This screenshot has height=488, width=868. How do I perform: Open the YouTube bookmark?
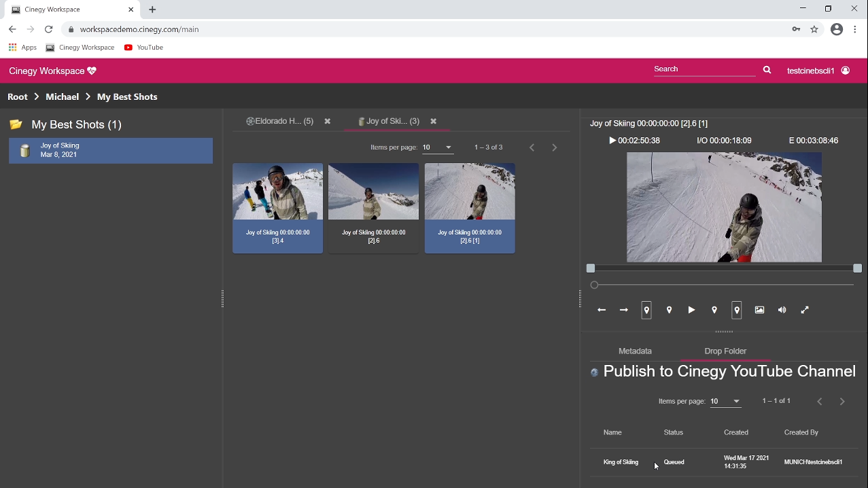pyautogui.click(x=143, y=48)
